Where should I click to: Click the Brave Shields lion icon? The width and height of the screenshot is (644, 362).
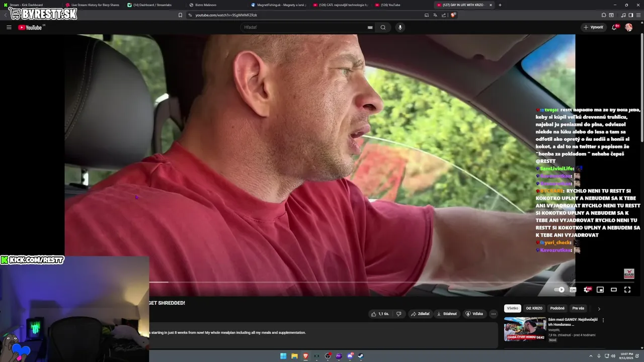point(453,15)
